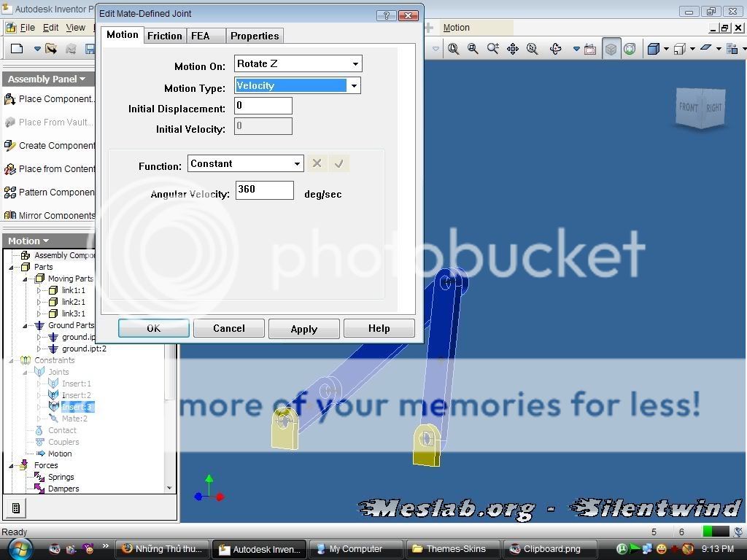Click the Help button in dialog
The height and width of the screenshot is (560, 747).
pyautogui.click(x=379, y=328)
